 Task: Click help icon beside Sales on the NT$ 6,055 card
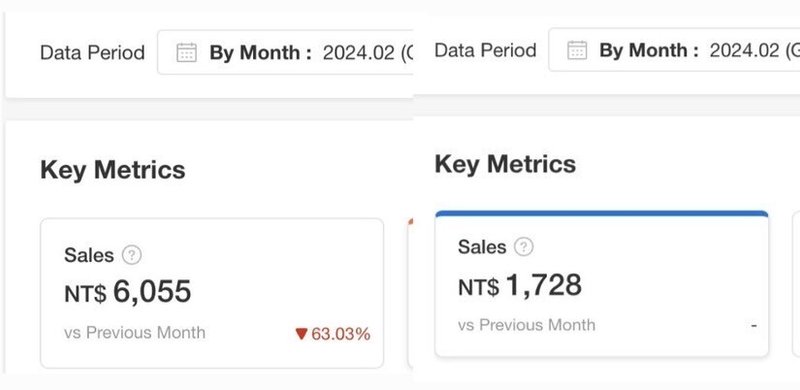pyautogui.click(x=132, y=255)
